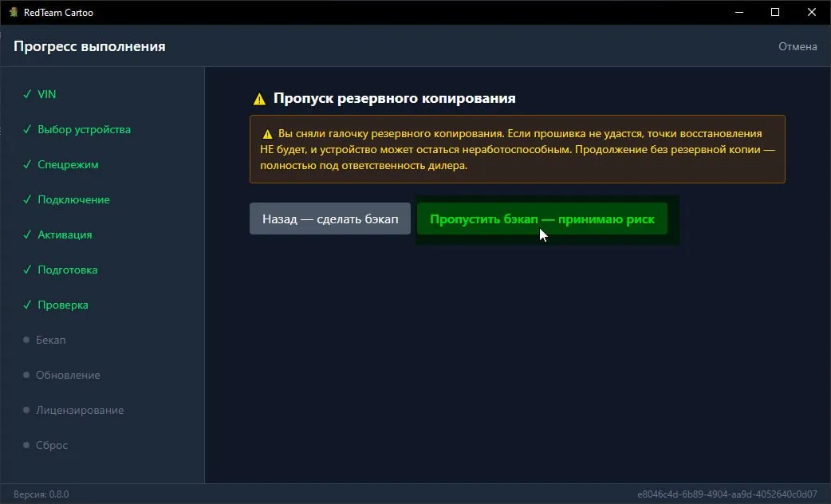
Task: Click the checkmark icon beside Проверка
Action: 27,305
